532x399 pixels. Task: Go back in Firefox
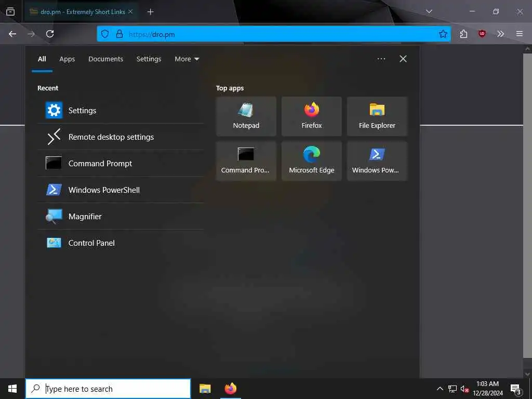pos(12,34)
